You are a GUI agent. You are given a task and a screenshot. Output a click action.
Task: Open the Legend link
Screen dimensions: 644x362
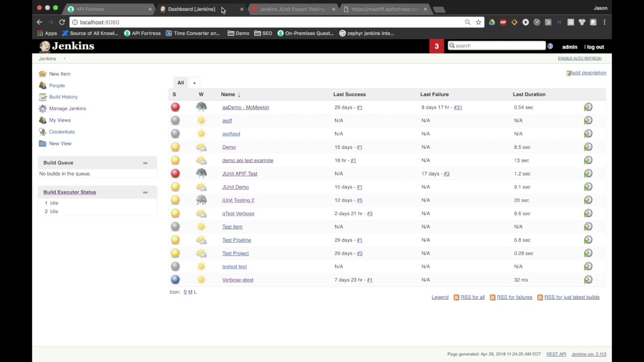[x=440, y=297]
